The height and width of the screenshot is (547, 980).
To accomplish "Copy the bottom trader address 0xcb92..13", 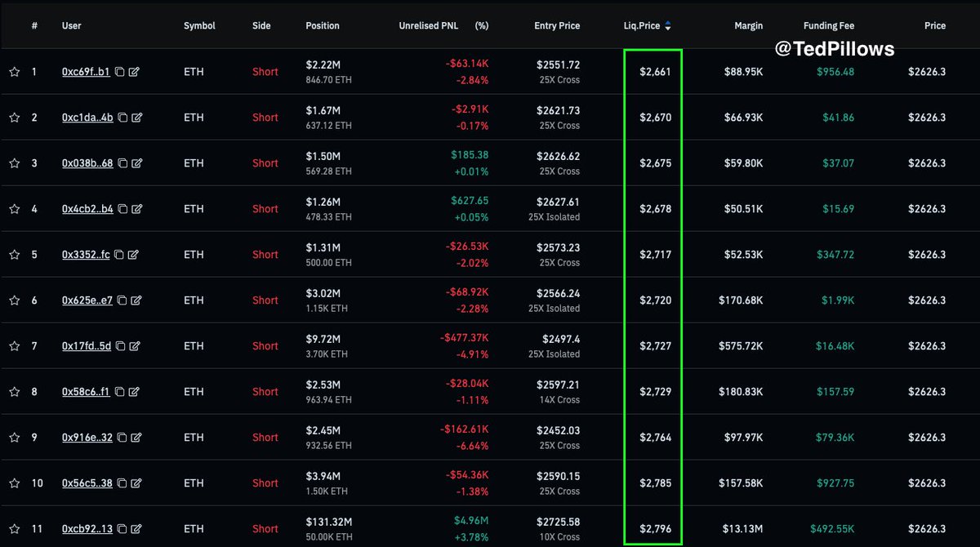I will [121, 528].
